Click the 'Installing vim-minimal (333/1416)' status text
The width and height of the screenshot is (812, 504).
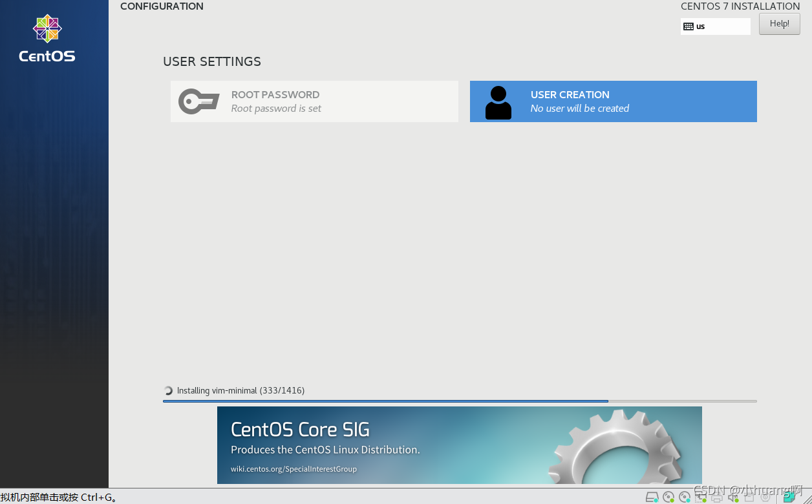pos(240,390)
